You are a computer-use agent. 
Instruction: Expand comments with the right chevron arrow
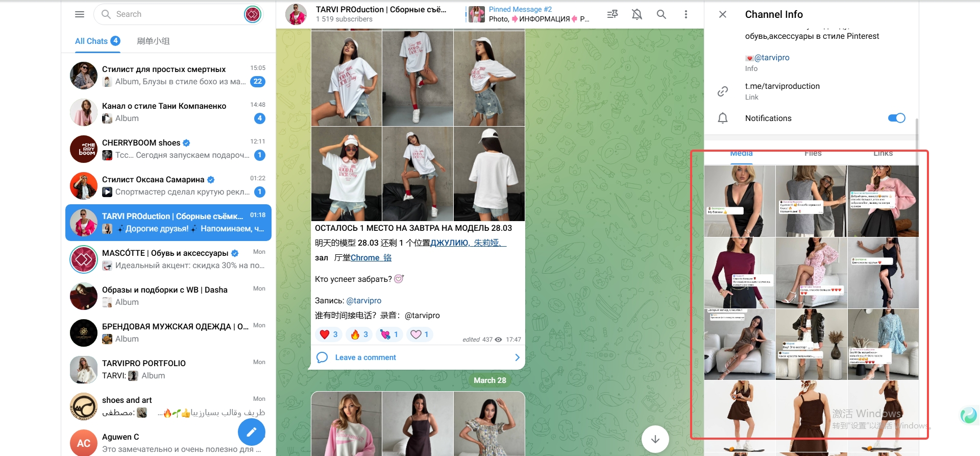517,357
